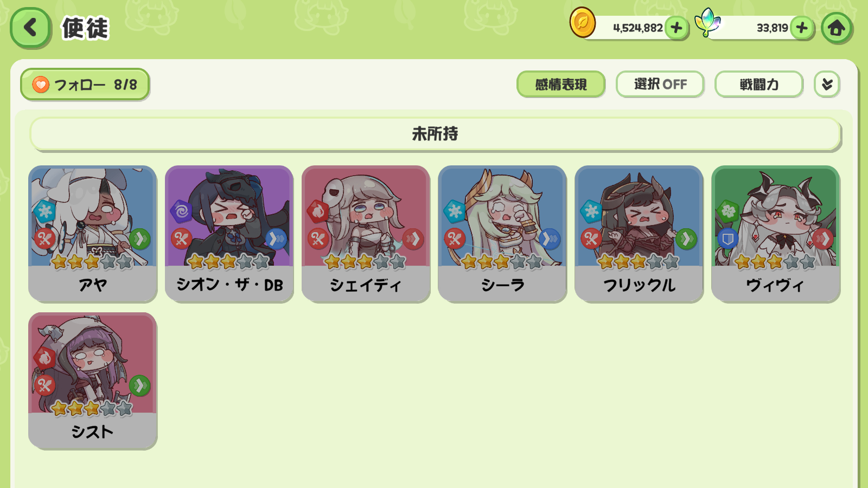868x488 pixels.
Task: Select the シオン・ザ・DB character card
Action: click(229, 234)
